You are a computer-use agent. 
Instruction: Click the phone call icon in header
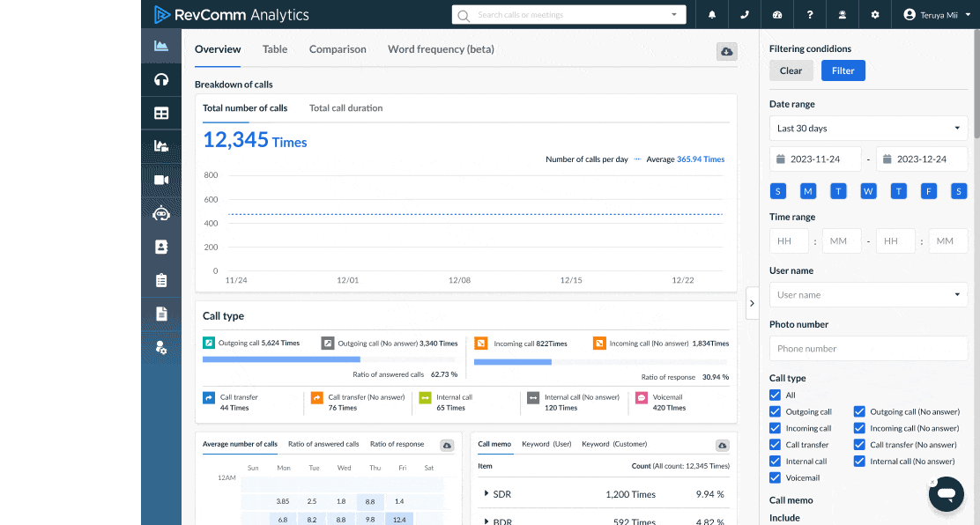[x=745, y=15]
